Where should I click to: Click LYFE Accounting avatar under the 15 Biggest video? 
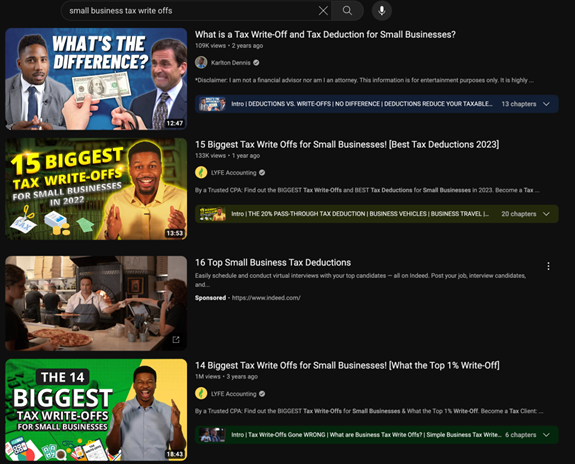[201, 172]
